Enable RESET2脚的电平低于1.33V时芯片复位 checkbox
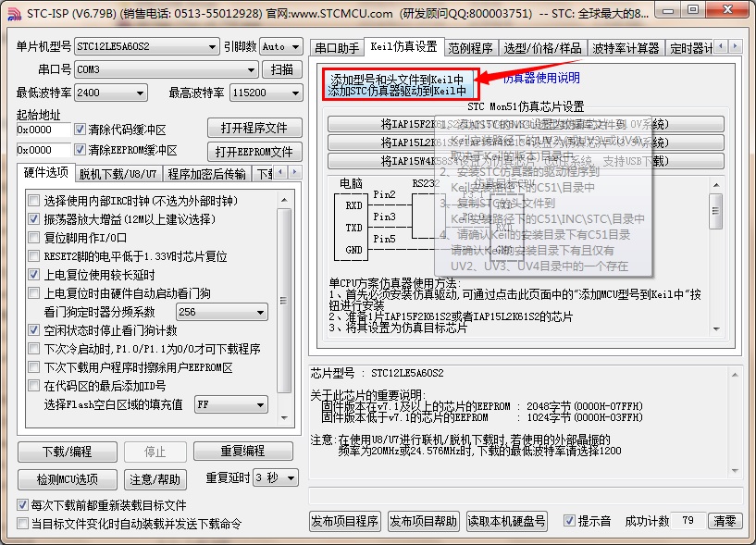 pyautogui.click(x=33, y=256)
